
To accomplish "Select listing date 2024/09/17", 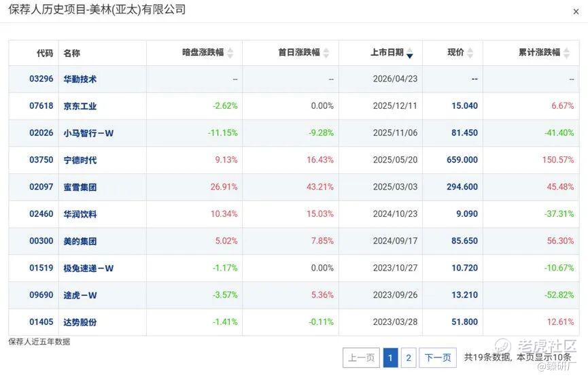I will (395, 241).
